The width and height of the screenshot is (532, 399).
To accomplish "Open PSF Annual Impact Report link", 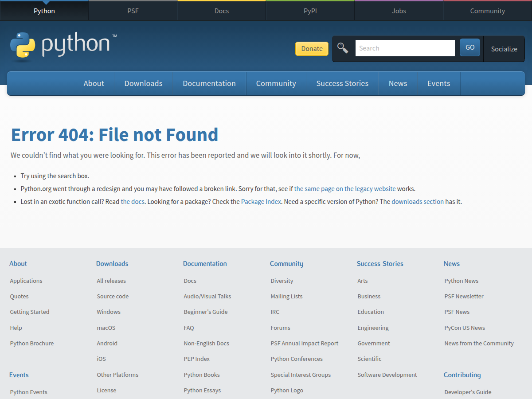I will [x=305, y=343].
